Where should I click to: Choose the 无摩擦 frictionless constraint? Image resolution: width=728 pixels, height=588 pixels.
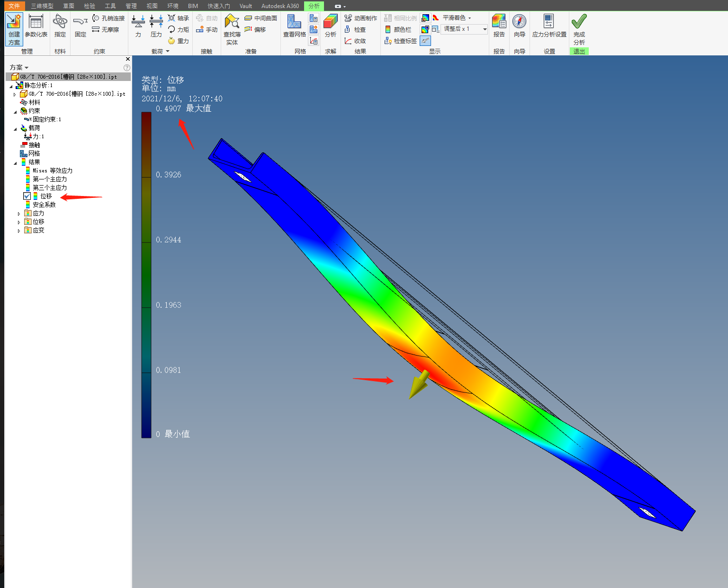pos(106,29)
